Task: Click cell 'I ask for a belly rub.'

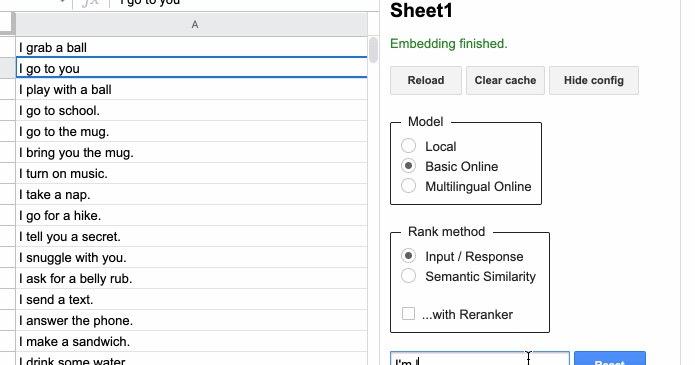Action: point(192,278)
